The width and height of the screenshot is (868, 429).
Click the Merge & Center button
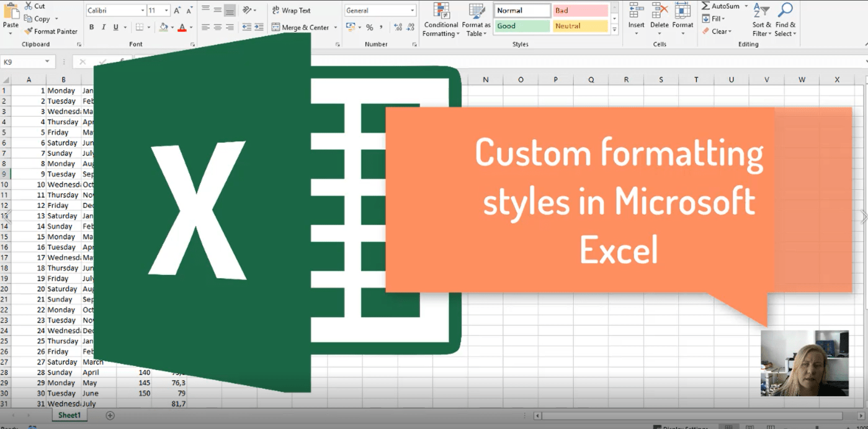[x=301, y=27]
